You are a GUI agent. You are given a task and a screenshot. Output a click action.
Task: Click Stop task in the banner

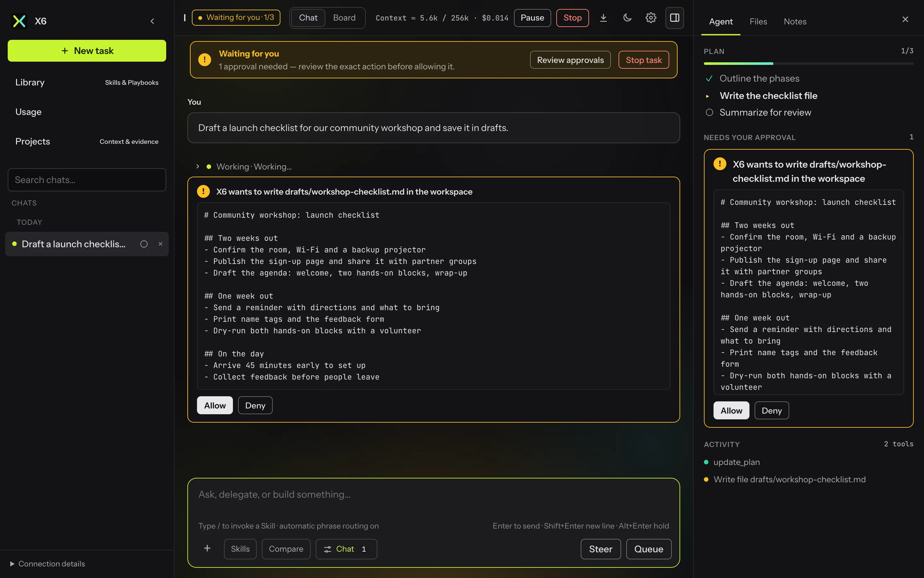coord(643,60)
